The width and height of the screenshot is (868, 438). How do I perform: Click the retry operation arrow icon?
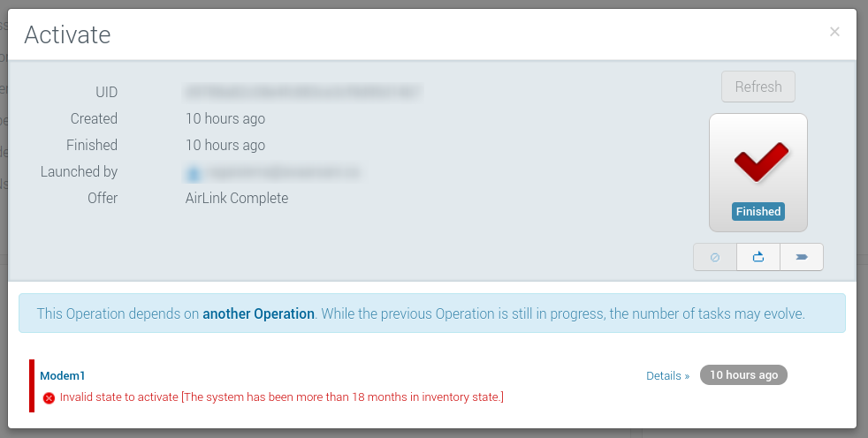pos(758,257)
